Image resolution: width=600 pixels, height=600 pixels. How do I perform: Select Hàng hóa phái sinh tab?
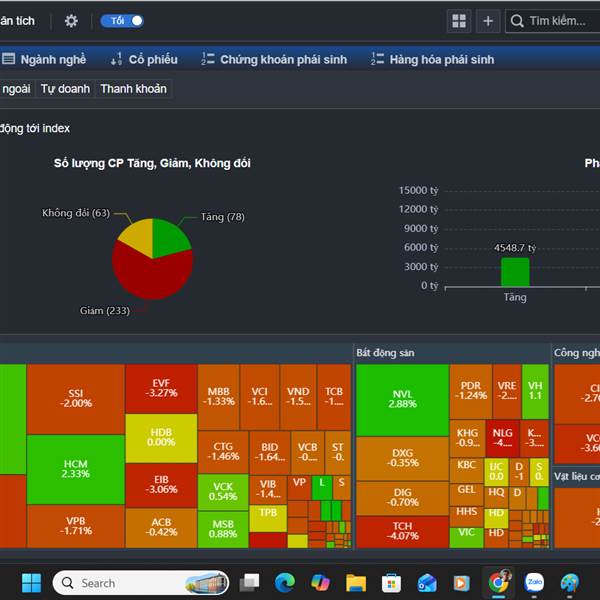pos(432,60)
